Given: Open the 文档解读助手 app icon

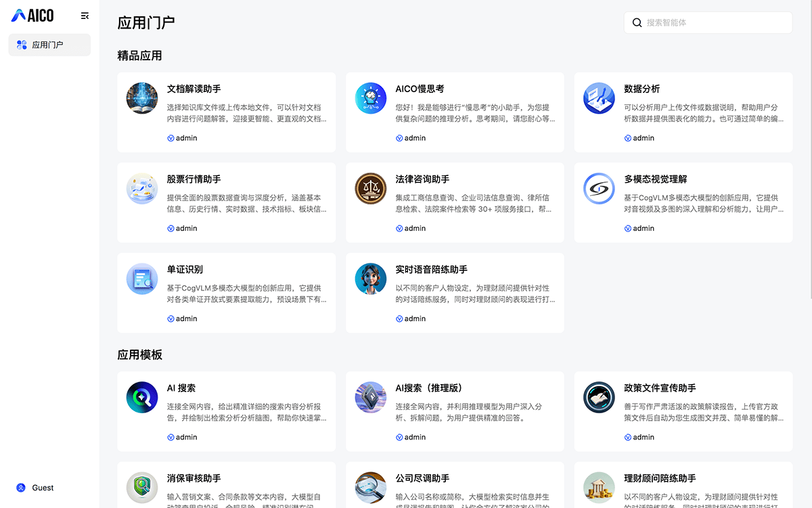Looking at the screenshot, I should 142,98.
